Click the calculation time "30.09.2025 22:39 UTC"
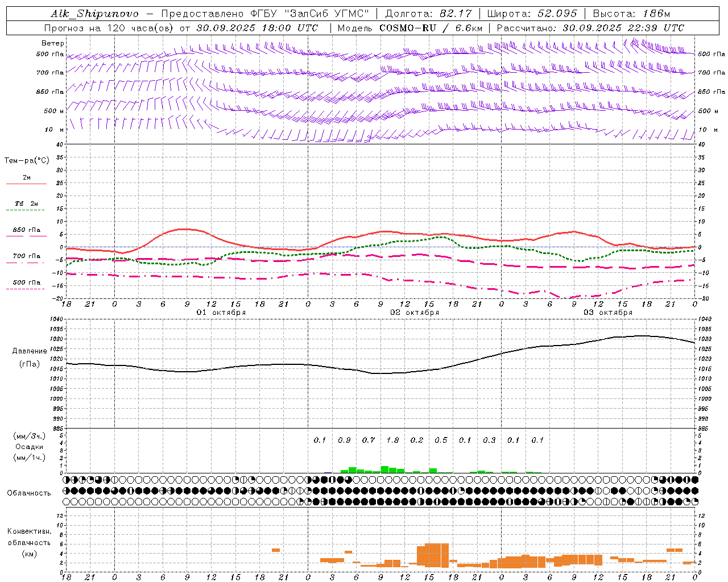 tap(623, 28)
